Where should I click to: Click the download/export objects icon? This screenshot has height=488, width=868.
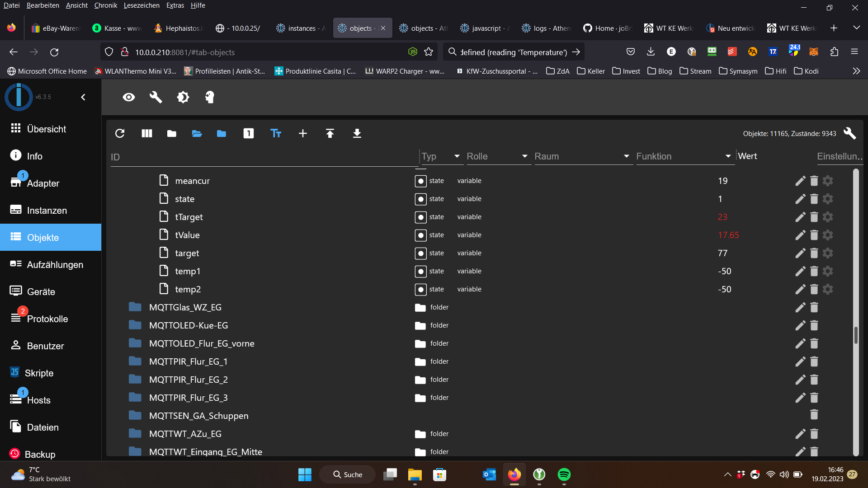click(x=357, y=133)
